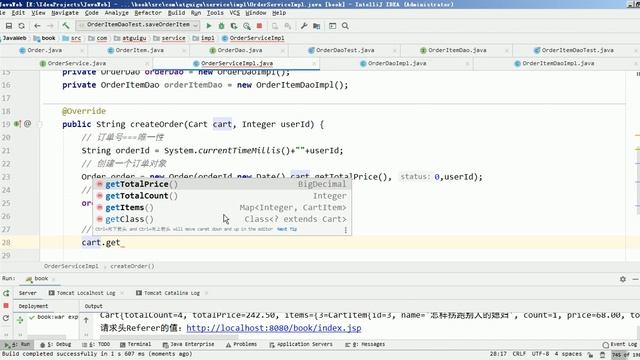Switch to the OrderDao.java editor tab
The image size is (640, 360).
click(x=240, y=50)
